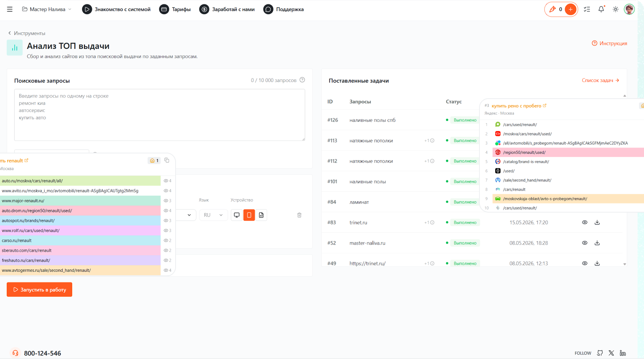Toggle the eye counter beside carso.ru/renault
This screenshot has height=359, width=644.
click(x=167, y=240)
